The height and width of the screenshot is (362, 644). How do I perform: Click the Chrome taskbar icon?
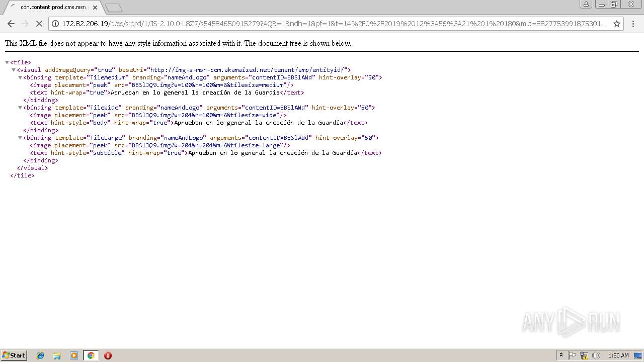[x=91, y=355]
